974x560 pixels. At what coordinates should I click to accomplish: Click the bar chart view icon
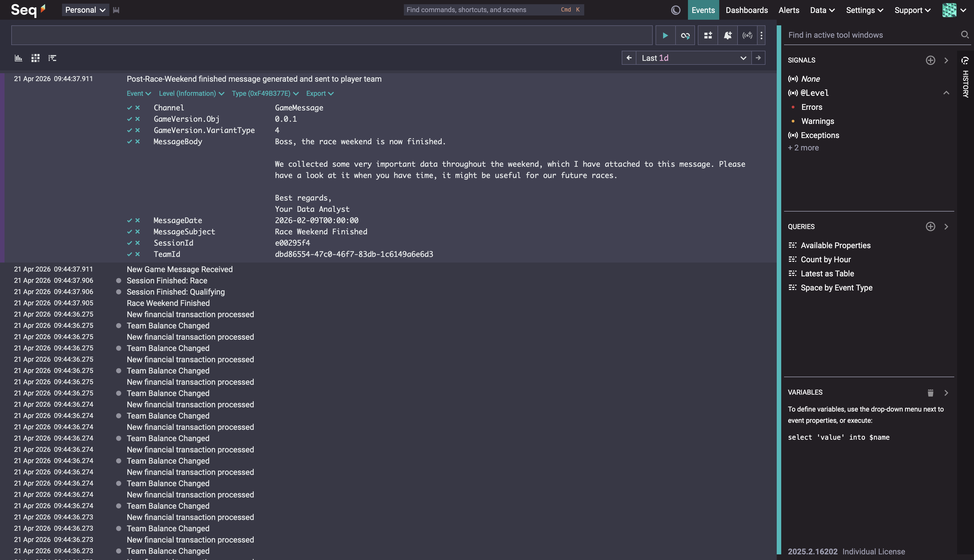click(19, 58)
